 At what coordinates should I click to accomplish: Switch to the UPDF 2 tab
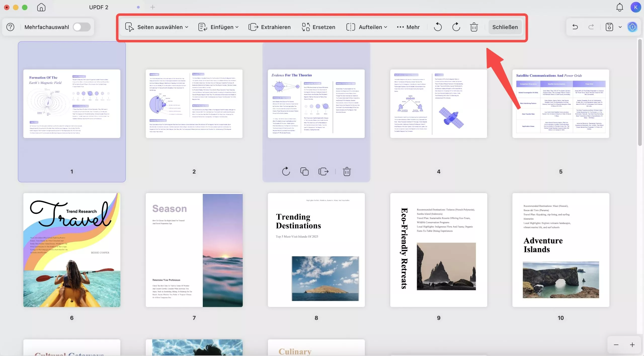click(99, 7)
